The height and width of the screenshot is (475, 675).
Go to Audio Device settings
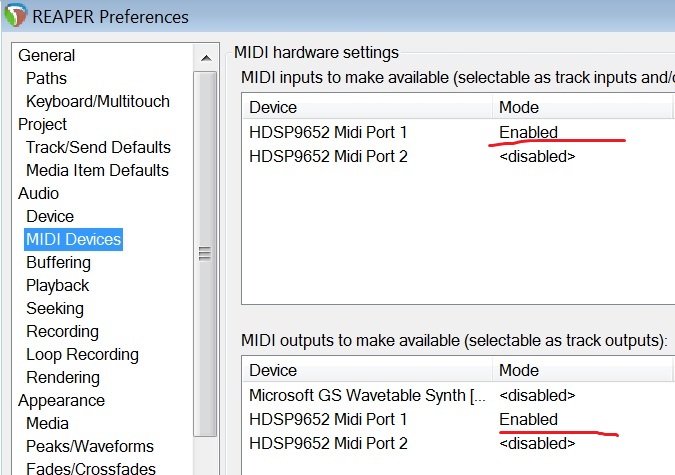(x=50, y=216)
